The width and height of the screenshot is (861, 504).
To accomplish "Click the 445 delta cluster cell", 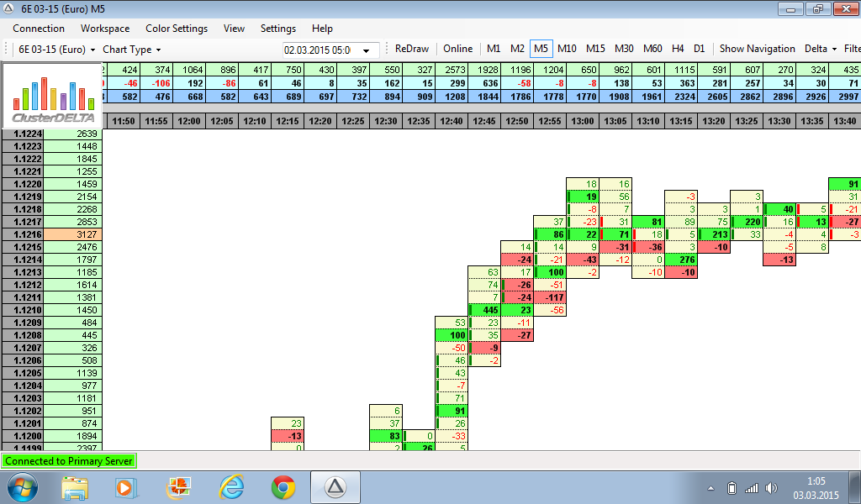I will (x=483, y=310).
